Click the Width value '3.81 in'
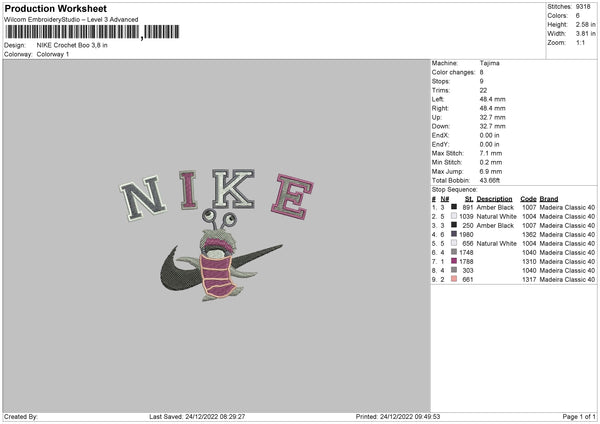 585,34
